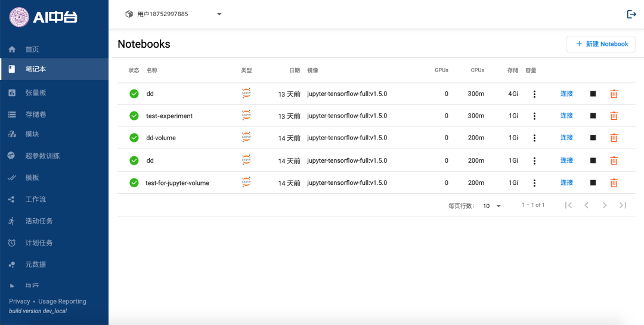
Task: Click the green status check for test-experiment
Action: (x=134, y=116)
